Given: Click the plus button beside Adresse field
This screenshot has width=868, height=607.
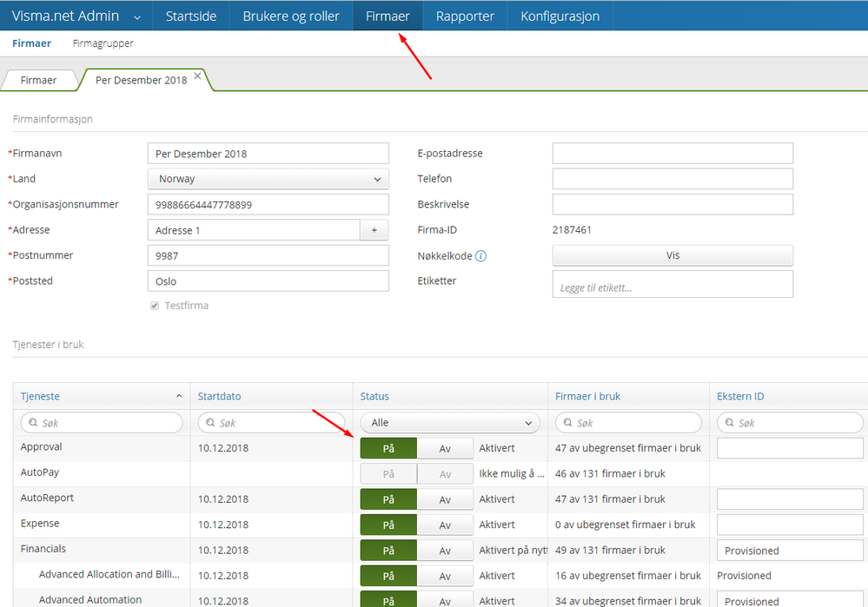Looking at the screenshot, I should pyautogui.click(x=374, y=230).
